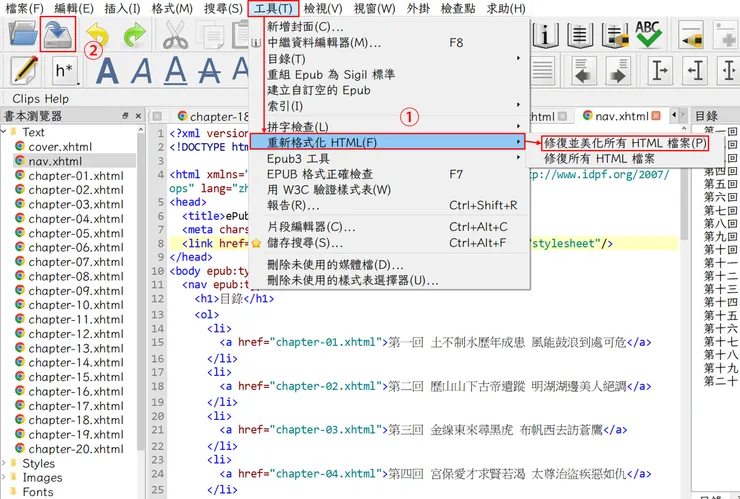740x499 pixels.
Task: Open the 檔案(F) menu
Action: [x=24, y=8]
